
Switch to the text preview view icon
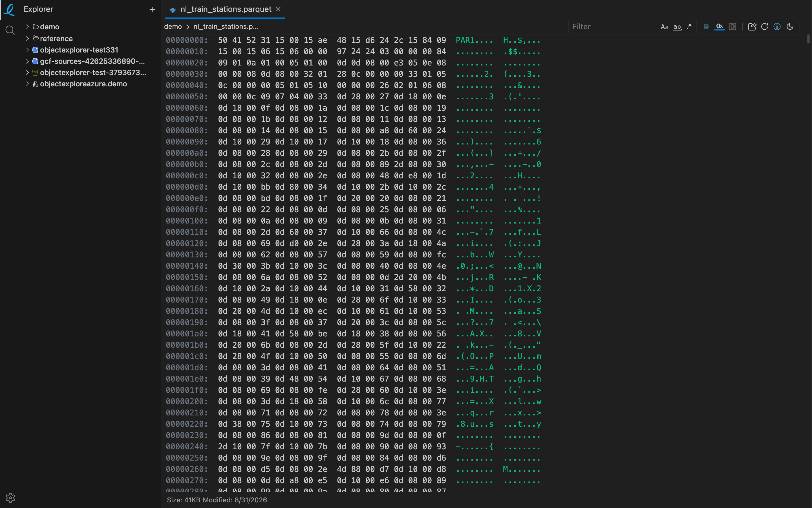click(732, 27)
